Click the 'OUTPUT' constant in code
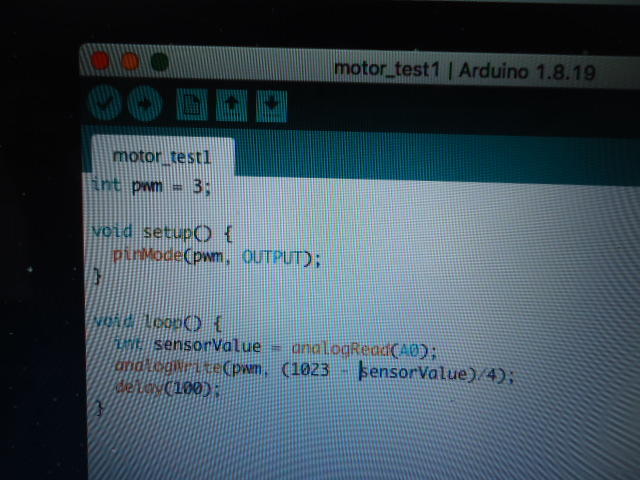Screen dimensions: 640x480 tap(273, 258)
